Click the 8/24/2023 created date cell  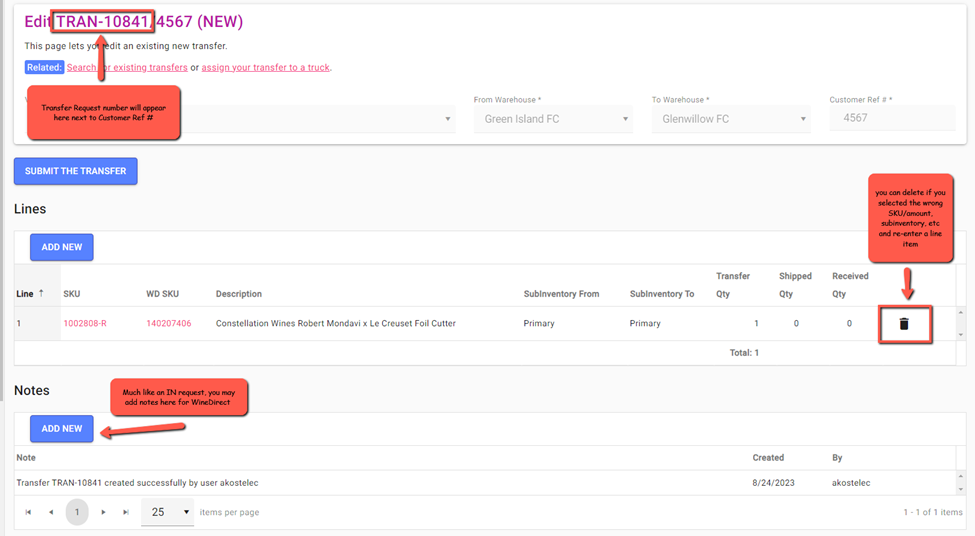point(774,483)
